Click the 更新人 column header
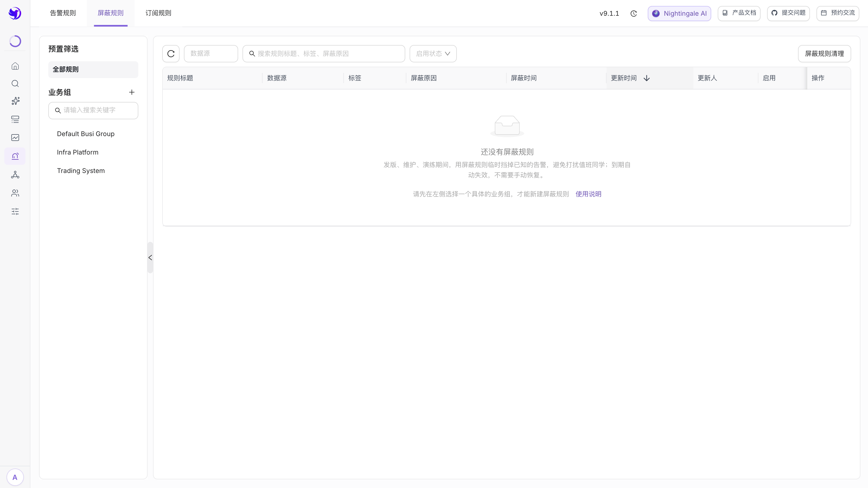This screenshot has width=868, height=488. click(x=726, y=78)
